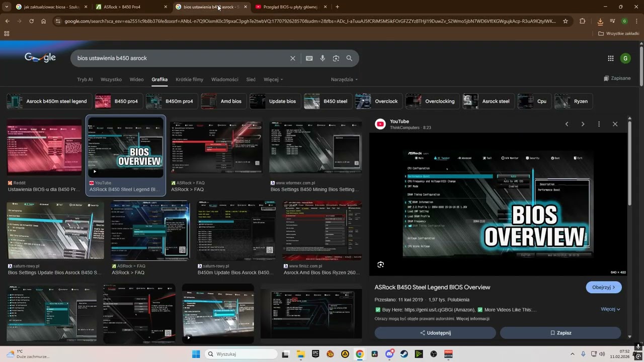Show next image in preview panel

[x=583, y=124]
